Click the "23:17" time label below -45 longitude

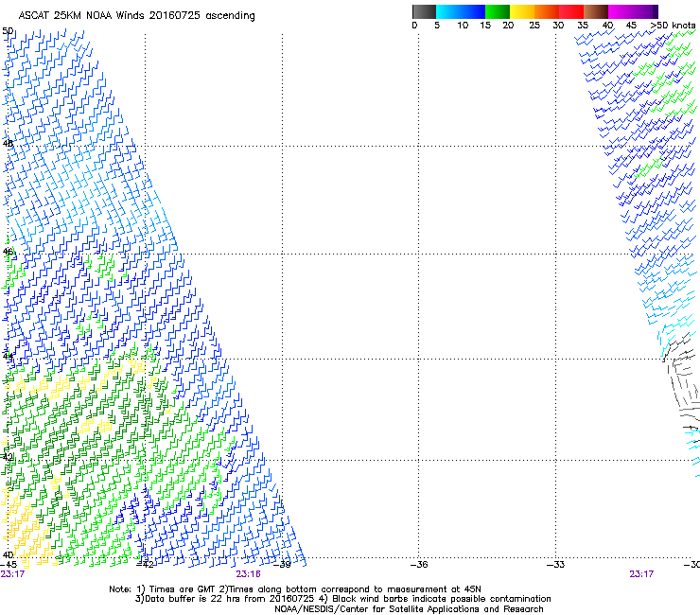point(12,574)
